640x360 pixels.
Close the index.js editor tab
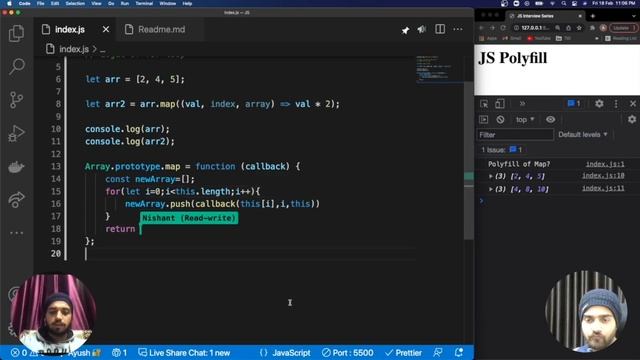[x=106, y=29]
